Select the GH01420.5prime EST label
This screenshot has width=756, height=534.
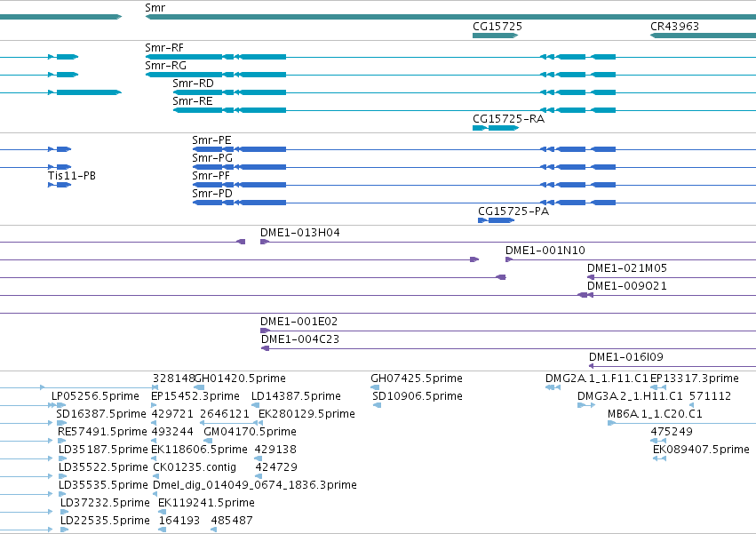tap(240, 379)
